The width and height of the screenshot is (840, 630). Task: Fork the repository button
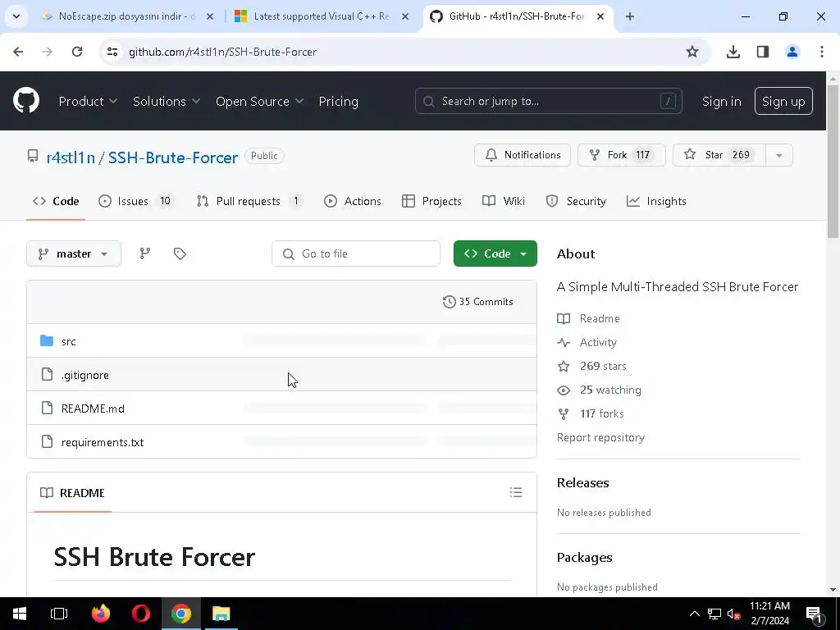coord(622,155)
